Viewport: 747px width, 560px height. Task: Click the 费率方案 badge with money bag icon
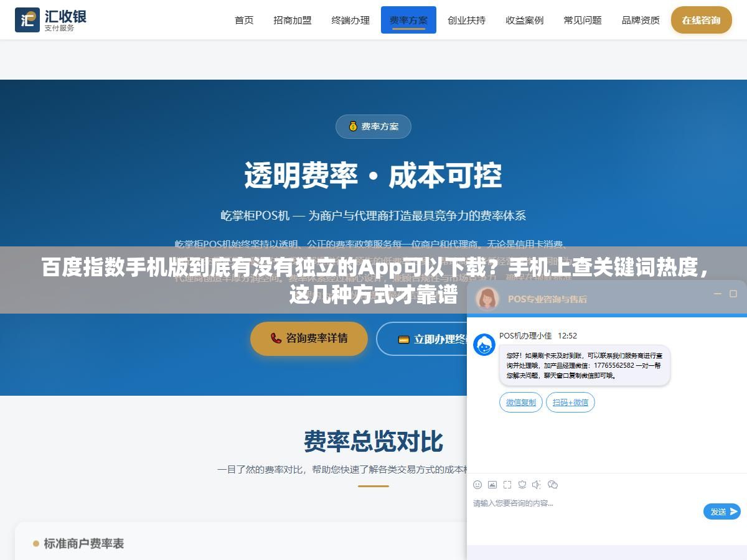tap(374, 126)
